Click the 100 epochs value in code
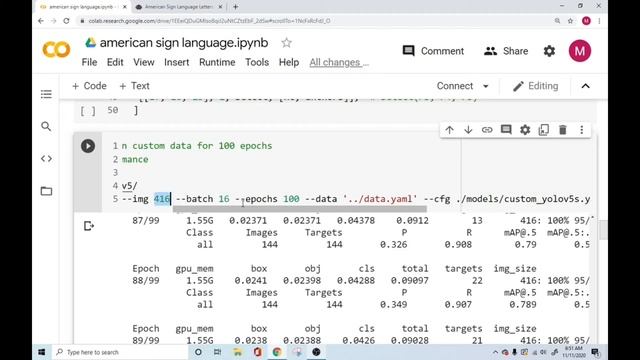Viewport: 640px width, 360px height. pyautogui.click(x=291, y=199)
